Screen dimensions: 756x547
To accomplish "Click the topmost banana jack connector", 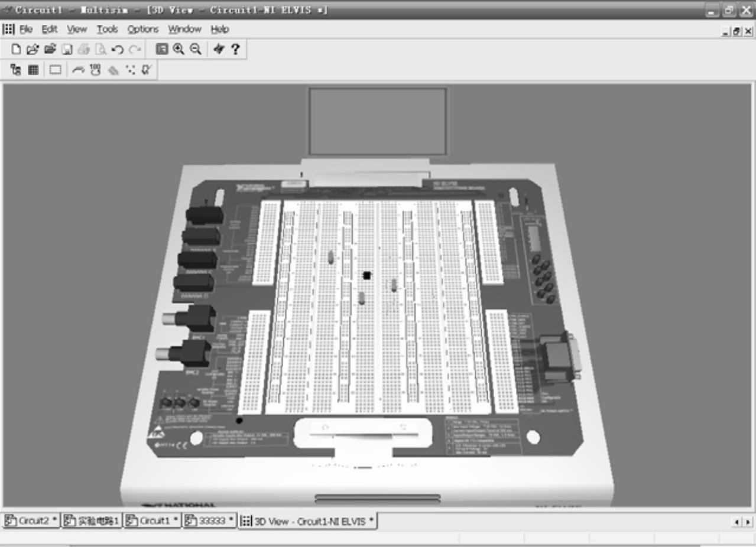I will coord(205,215).
